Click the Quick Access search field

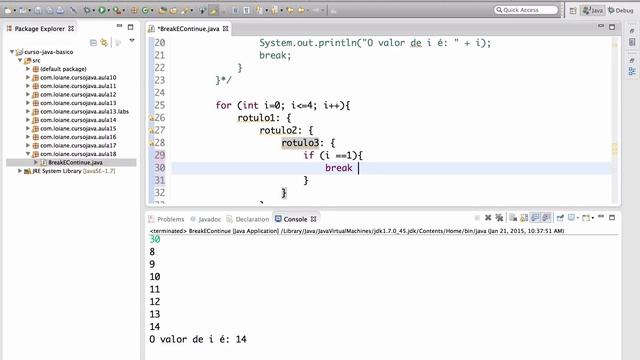pyautogui.click(x=526, y=10)
